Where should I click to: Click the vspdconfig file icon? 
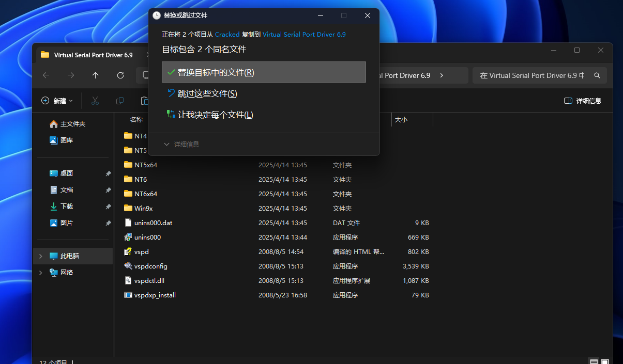pyautogui.click(x=128, y=266)
